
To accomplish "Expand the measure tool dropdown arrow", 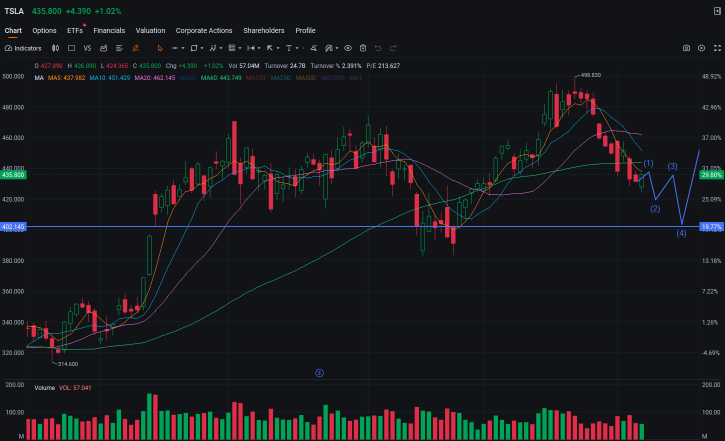I will click(x=259, y=48).
